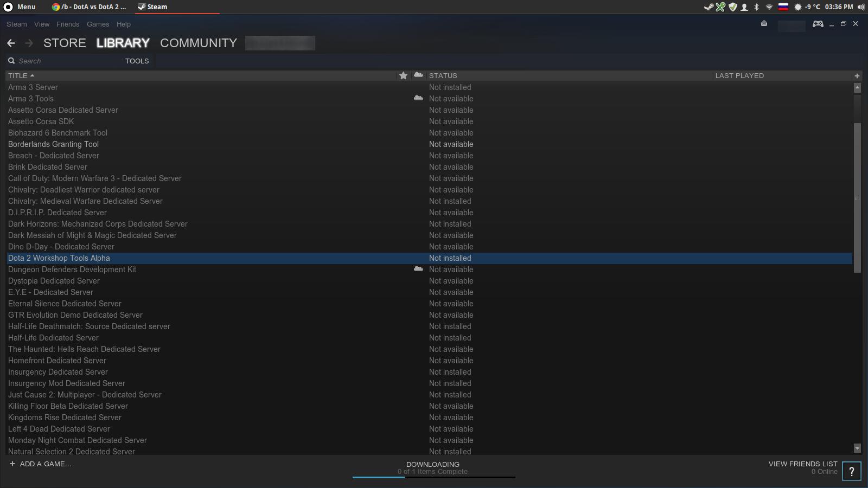The image size is (868, 488).
Task: Go to the COMMUNITY section
Action: click(x=199, y=43)
